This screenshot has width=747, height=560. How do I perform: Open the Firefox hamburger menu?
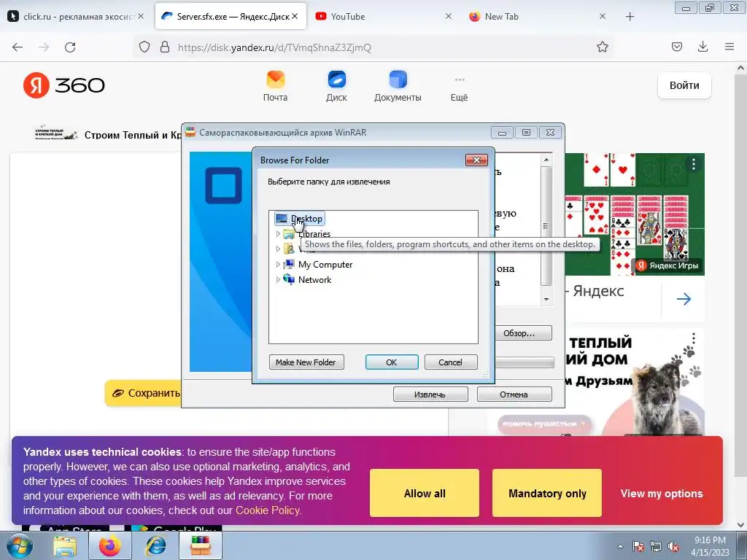click(x=729, y=47)
